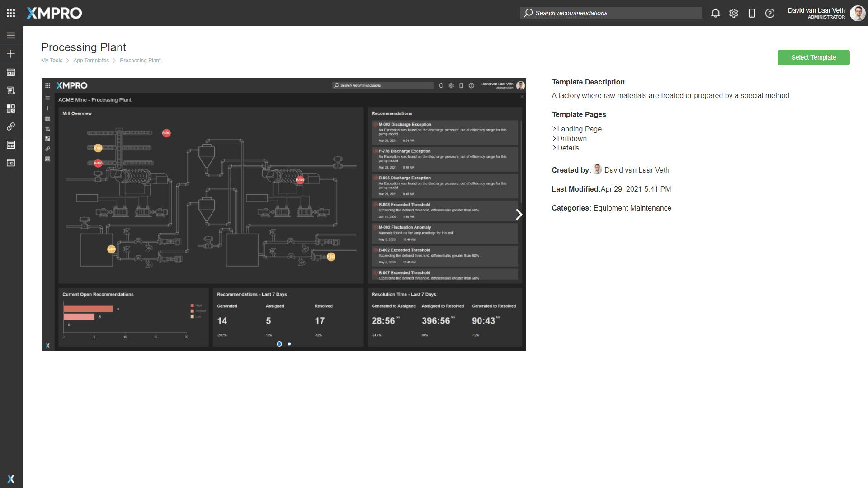
Task: Expand the Details template page
Action: click(567, 148)
